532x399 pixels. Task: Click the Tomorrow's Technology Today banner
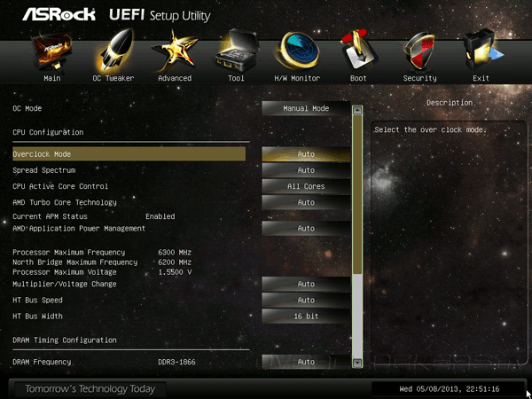(90, 389)
